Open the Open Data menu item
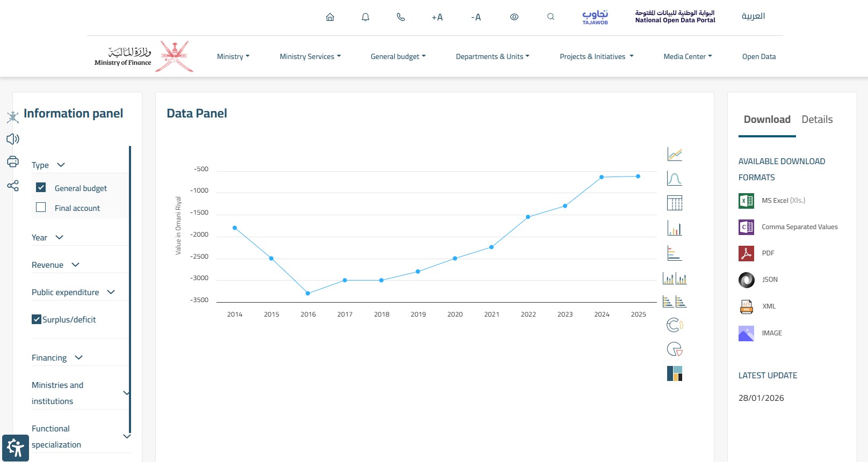 pyautogui.click(x=758, y=56)
